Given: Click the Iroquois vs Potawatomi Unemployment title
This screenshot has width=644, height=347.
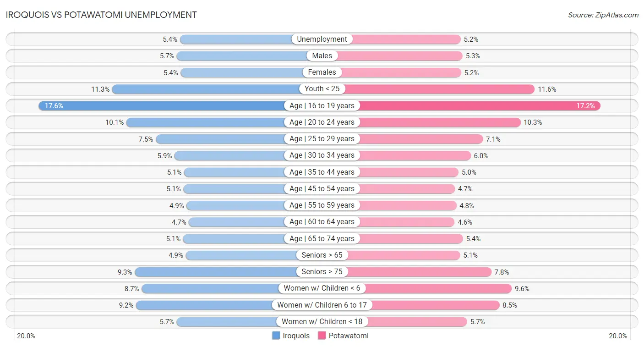Looking at the screenshot, I should 101,15.
